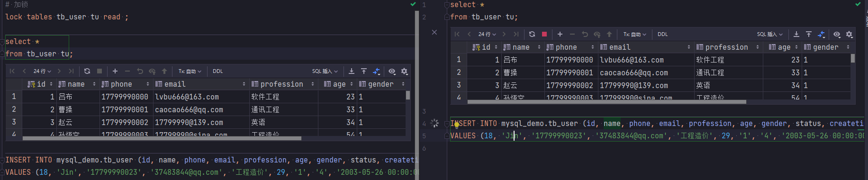
Task: Open settings gear of left result grid
Action: pyautogui.click(x=405, y=71)
